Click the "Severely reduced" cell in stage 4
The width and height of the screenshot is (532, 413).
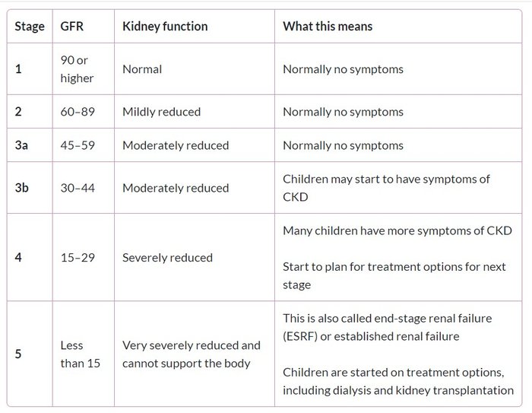[167, 258]
